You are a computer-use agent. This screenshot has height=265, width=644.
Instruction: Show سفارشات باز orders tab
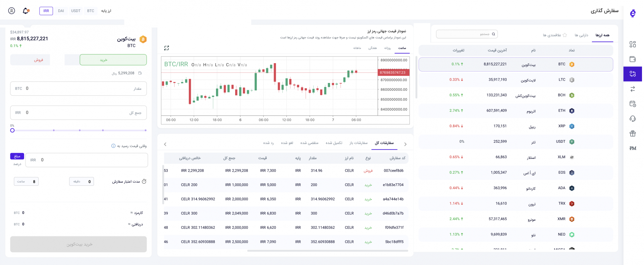[358, 143]
